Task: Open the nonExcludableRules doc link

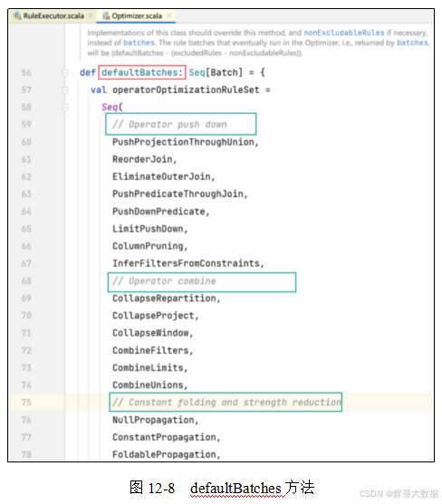Action: tap(344, 33)
